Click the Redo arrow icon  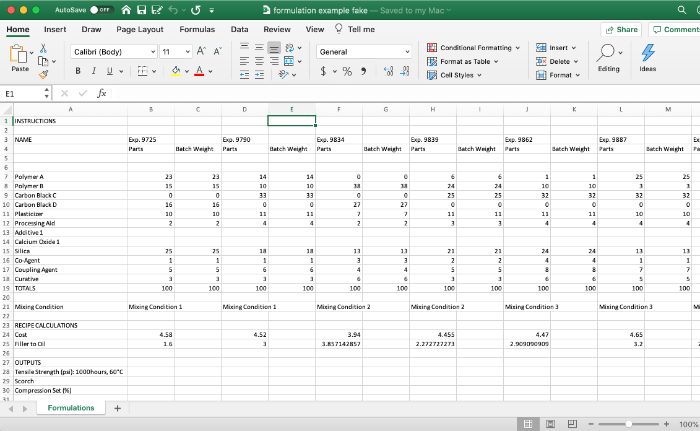(196, 9)
